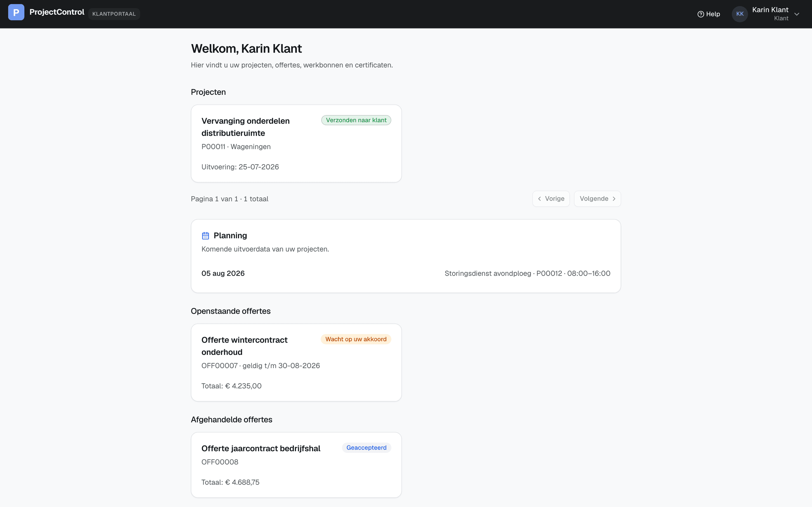812x507 pixels.
Task: Click the left chevron in Vorige
Action: point(539,199)
